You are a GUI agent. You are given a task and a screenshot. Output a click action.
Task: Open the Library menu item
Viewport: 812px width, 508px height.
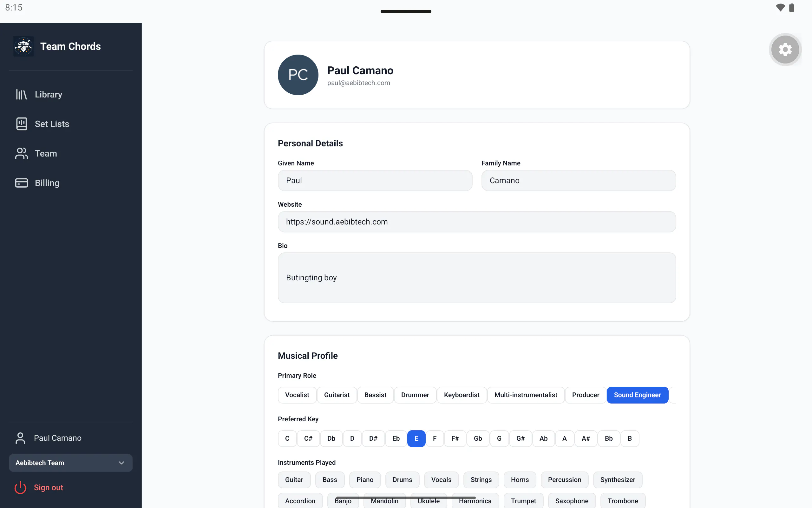point(70,94)
